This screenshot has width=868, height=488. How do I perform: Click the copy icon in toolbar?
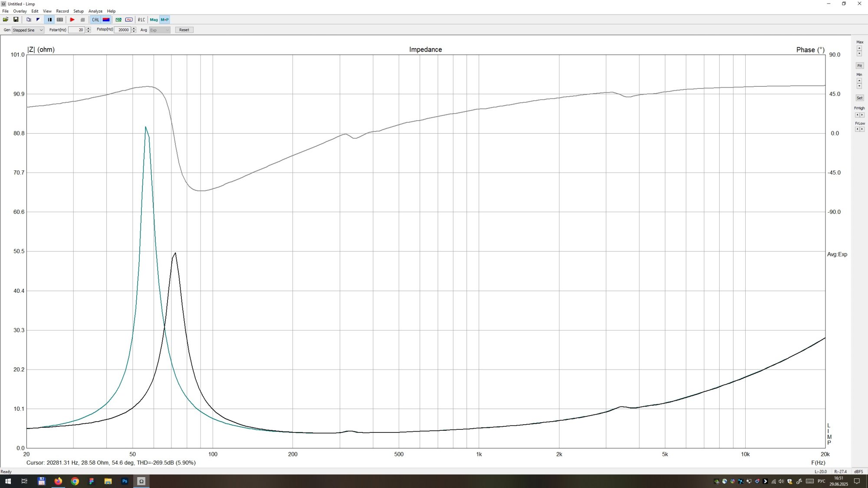coord(29,20)
